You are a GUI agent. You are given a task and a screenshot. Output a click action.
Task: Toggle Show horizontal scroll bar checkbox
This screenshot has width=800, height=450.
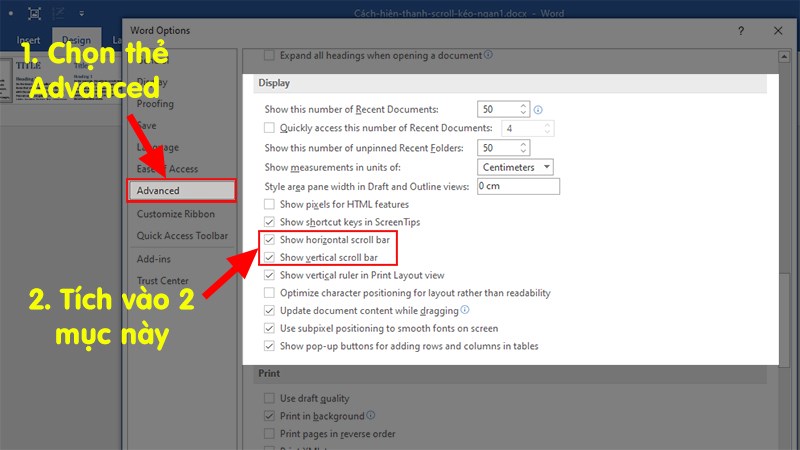pyautogui.click(x=269, y=240)
